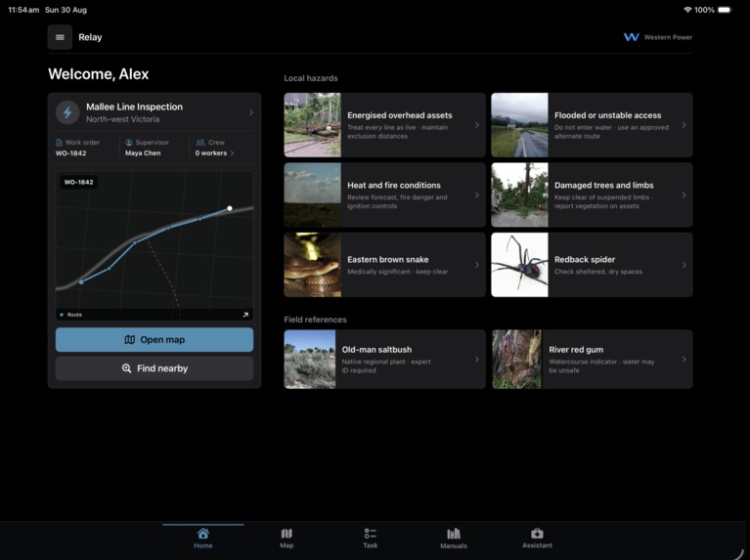
Task: Switch to the Home tab
Action: 202,538
